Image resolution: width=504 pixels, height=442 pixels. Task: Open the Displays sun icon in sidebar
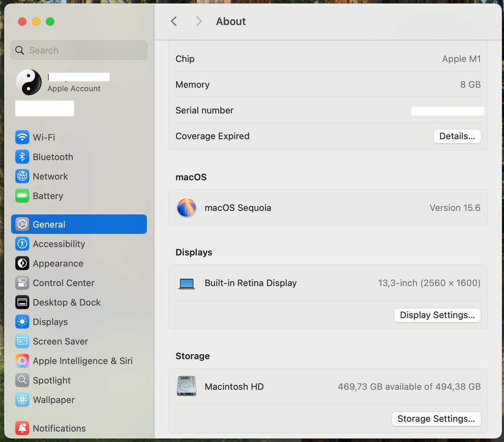(22, 322)
